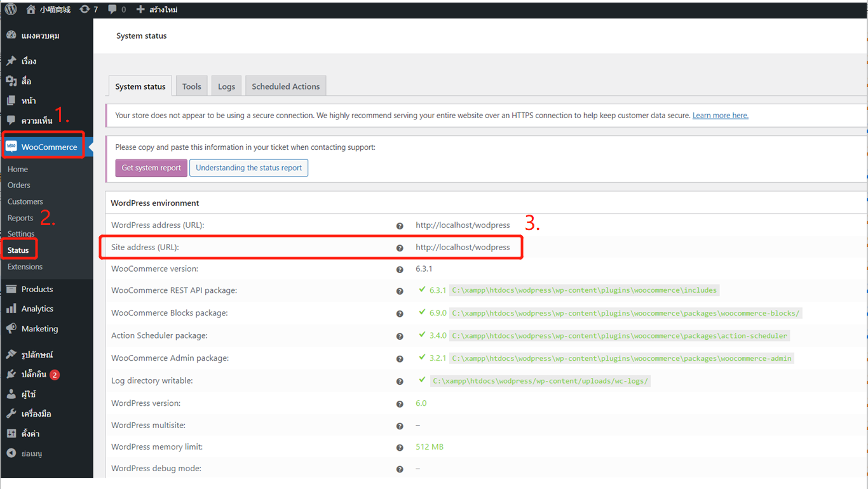This screenshot has height=489, width=868.
Task: Click the WordPress logo icon
Action: pyautogui.click(x=11, y=10)
